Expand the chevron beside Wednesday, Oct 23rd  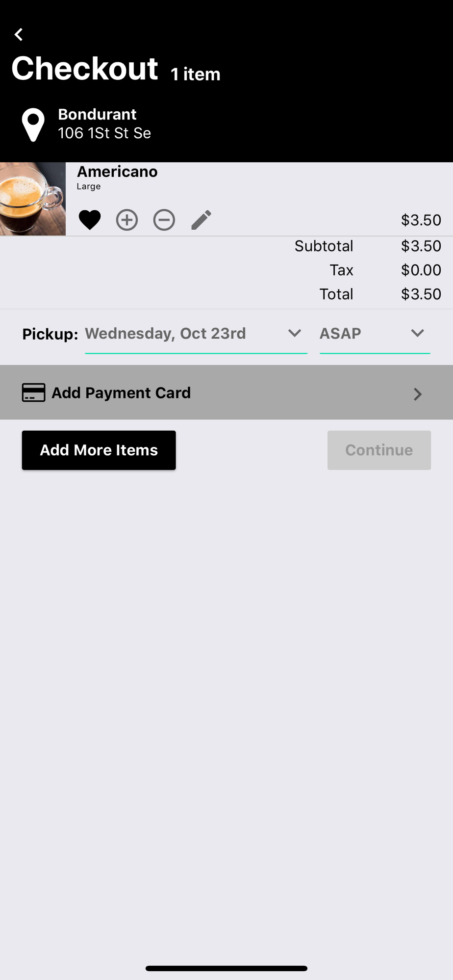click(295, 334)
